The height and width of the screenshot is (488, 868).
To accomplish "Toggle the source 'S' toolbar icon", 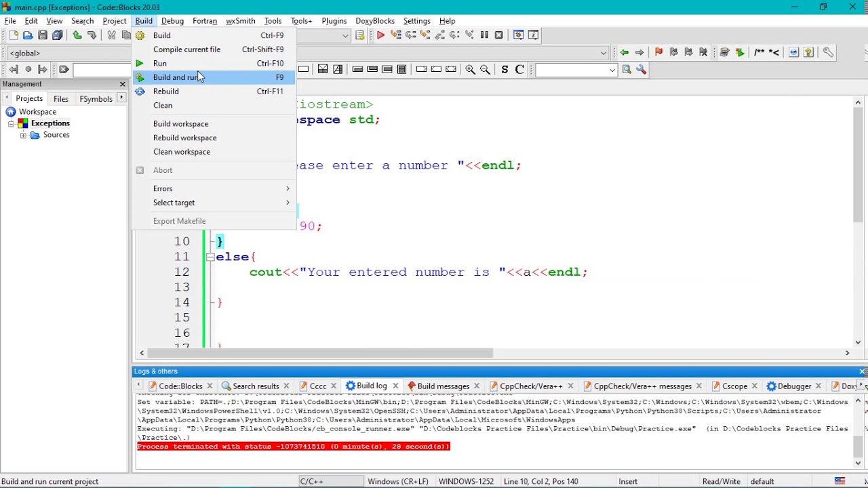I will [x=505, y=69].
